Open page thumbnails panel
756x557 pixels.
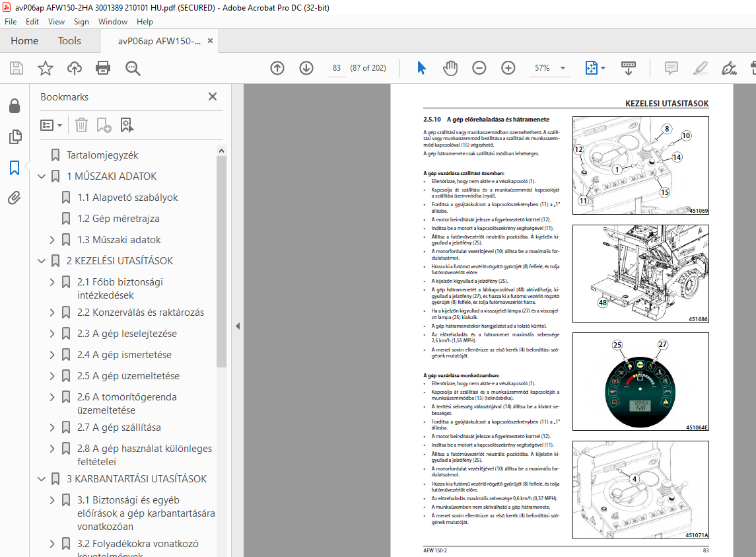pos(15,137)
